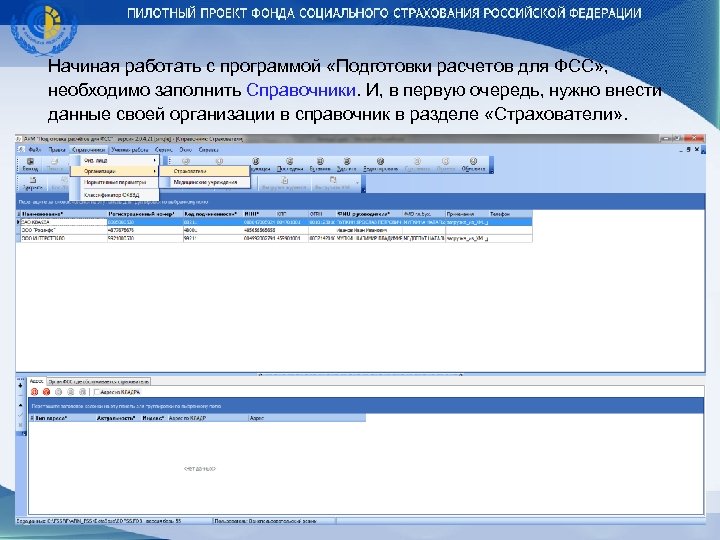
Task: Restore the inner child window button
Action: point(688,149)
